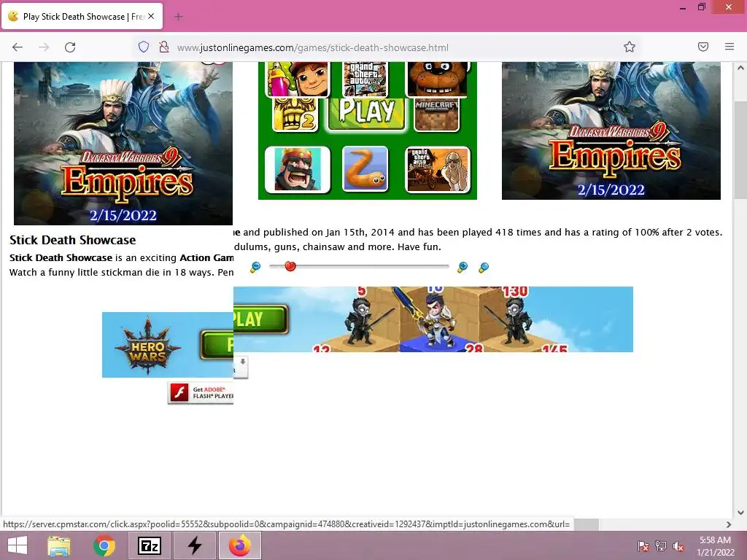The height and width of the screenshot is (560, 747).
Task: Open File Explorer from the taskbar
Action: pos(59,545)
